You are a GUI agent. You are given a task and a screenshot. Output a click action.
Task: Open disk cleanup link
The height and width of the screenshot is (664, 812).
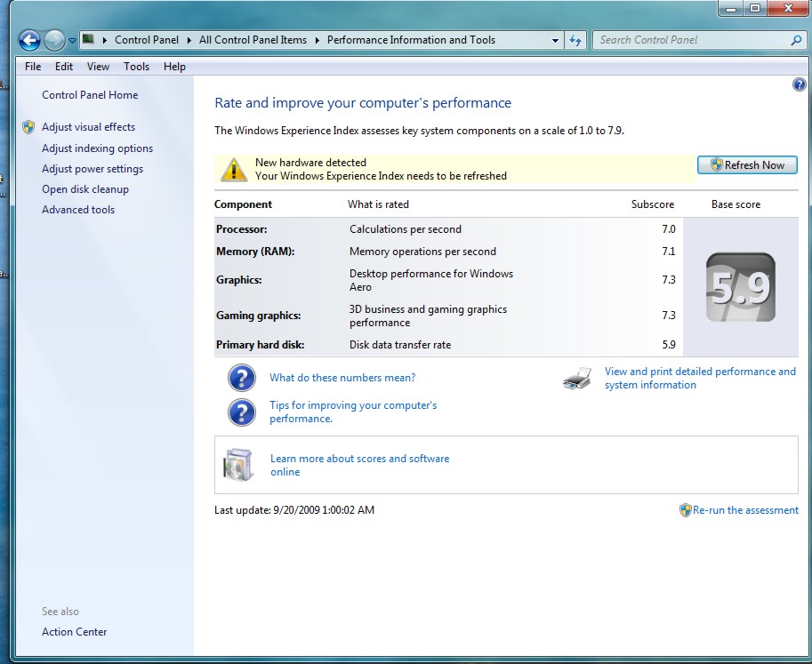(x=84, y=189)
